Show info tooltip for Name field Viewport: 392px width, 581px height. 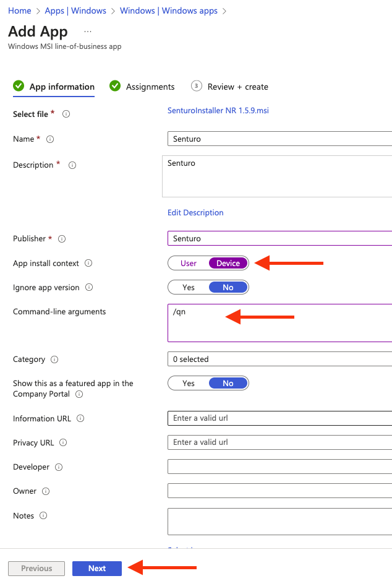click(50, 139)
